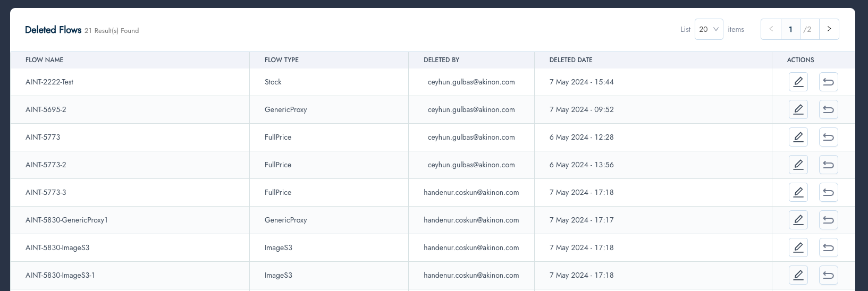Viewport: 868px width, 291px height.
Task: Click the edit icon for AINT-5830-ImageS3-1
Action: (798, 275)
